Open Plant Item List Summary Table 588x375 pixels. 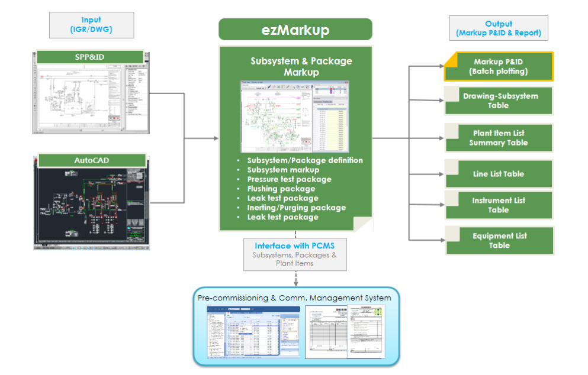click(499, 138)
